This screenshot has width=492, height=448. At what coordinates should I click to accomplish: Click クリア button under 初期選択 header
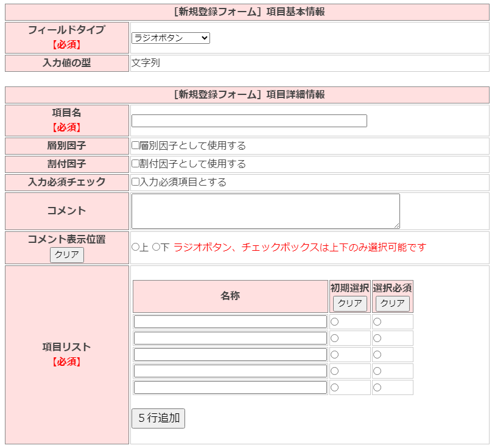click(350, 304)
